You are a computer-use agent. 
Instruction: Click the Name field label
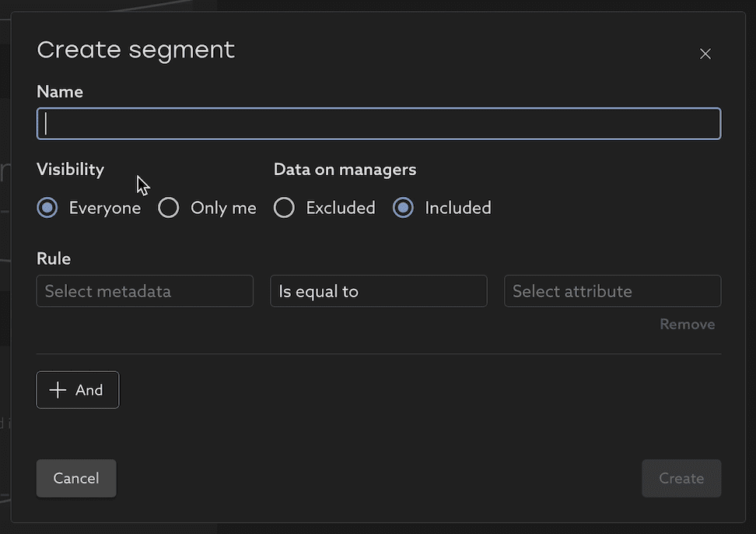pos(60,92)
